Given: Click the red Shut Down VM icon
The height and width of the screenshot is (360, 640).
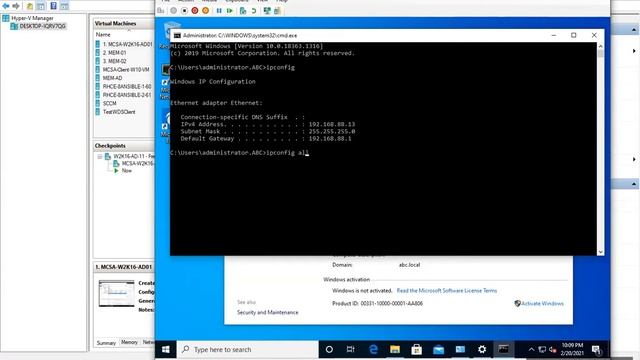Looking at the screenshot, I should (195, 11).
